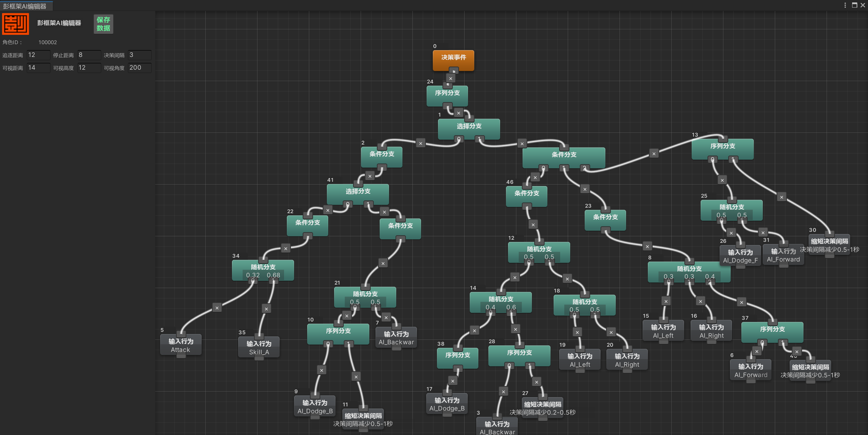Click the 保存数据 save button
This screenshot has height=435, width=868.
(x=103, y=24)
